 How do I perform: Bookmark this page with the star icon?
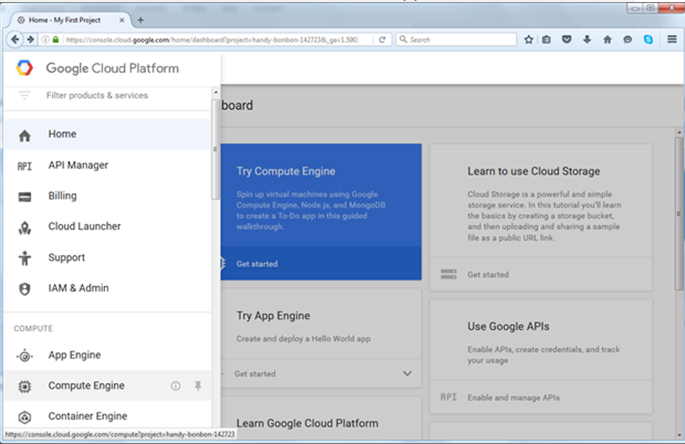(x=529, y=40)
